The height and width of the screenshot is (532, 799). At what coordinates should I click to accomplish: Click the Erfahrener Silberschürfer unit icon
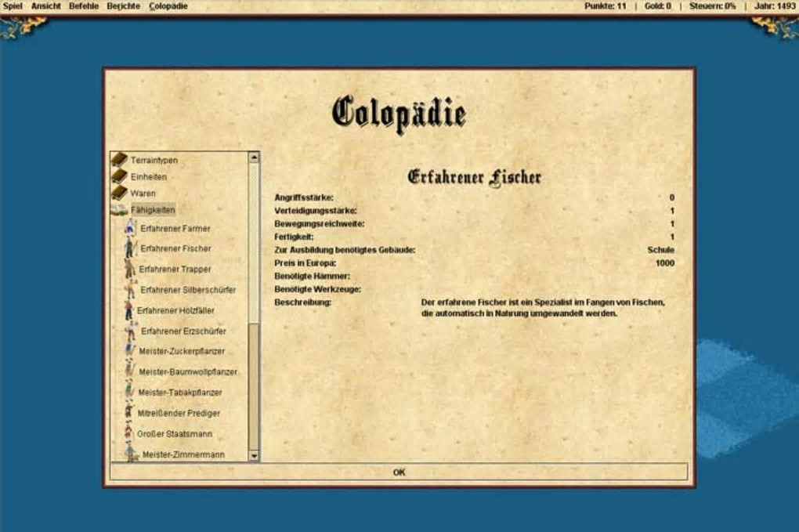pyautogui.click(x=131, y=289)
